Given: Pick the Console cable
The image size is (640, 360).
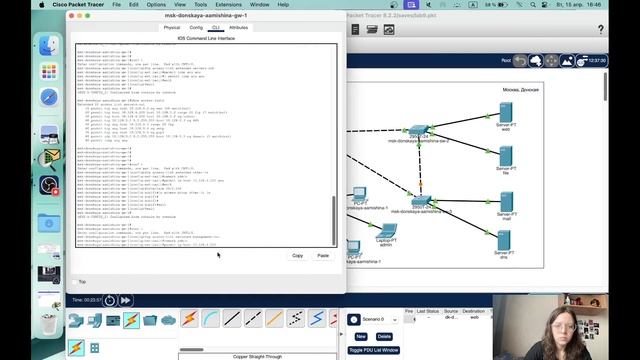Looking at the screenshot, I should [211, 318].
